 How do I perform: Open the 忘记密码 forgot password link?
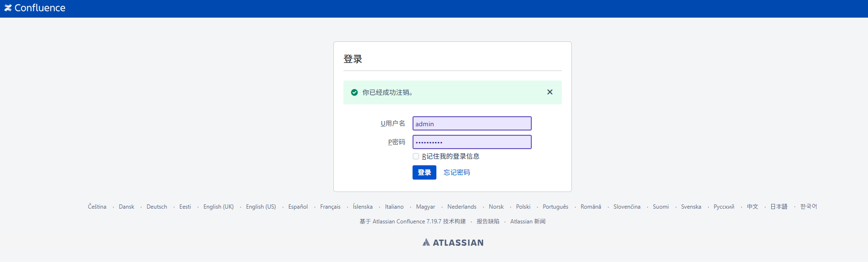(457, 172)
